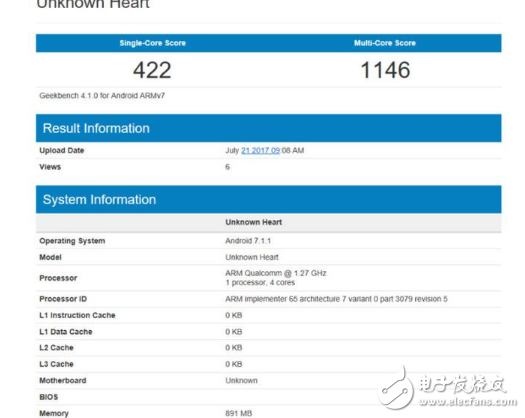
Task: Select the L1 Instruction Cache label
Action: [x=77, y=315]
